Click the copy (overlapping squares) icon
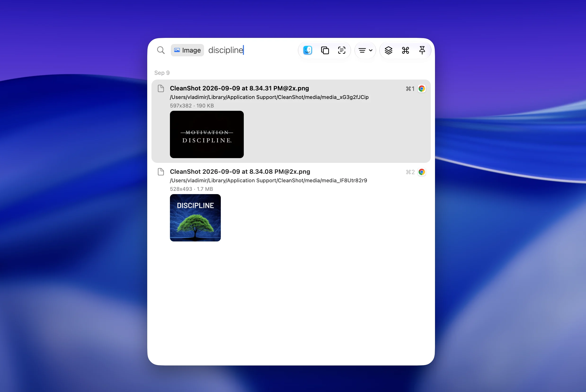This screenshot has height=392, width=586. point(325,50)
